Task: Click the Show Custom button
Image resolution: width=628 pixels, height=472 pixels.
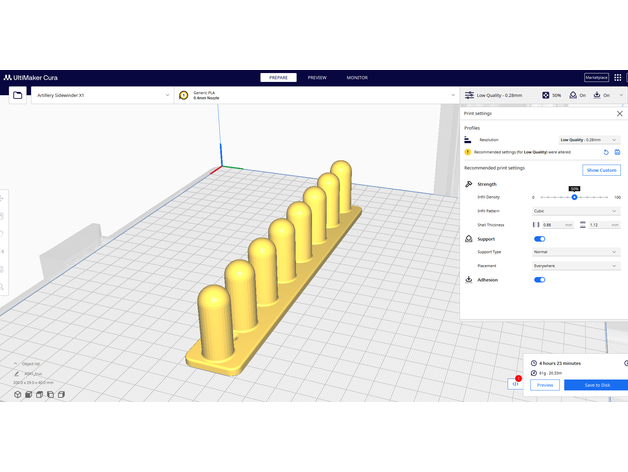Action: pyautogui.click(x=601, y=170)
